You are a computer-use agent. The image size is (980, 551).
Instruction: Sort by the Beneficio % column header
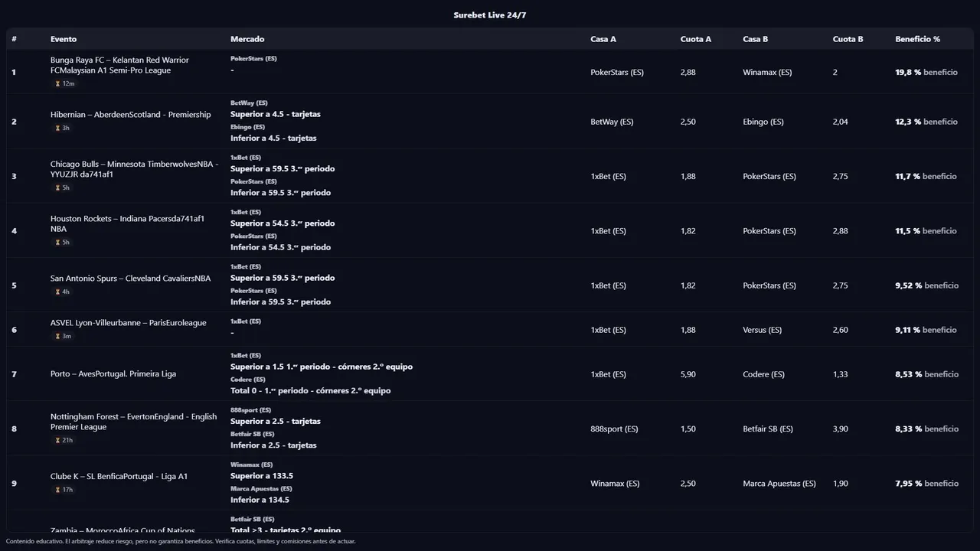click(917, 39)
